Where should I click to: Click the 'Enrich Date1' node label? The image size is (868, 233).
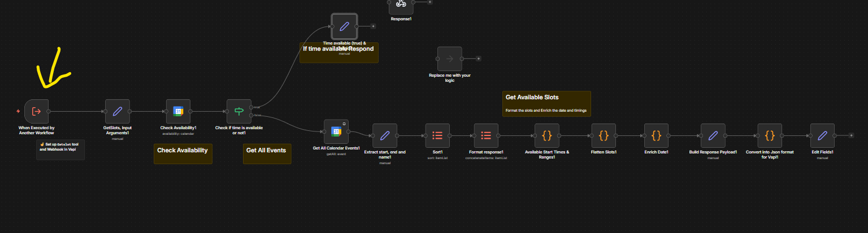pyautogui.click(x=656, y=152)
